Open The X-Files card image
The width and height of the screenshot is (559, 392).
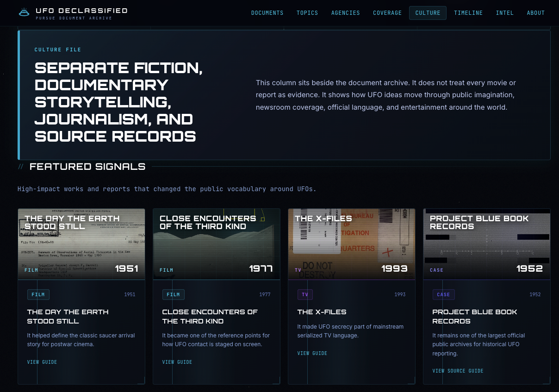pos(352,244)
